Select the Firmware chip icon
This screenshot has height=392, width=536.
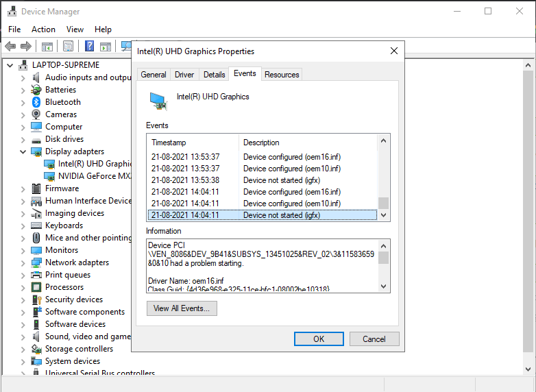tap(36, 188)
